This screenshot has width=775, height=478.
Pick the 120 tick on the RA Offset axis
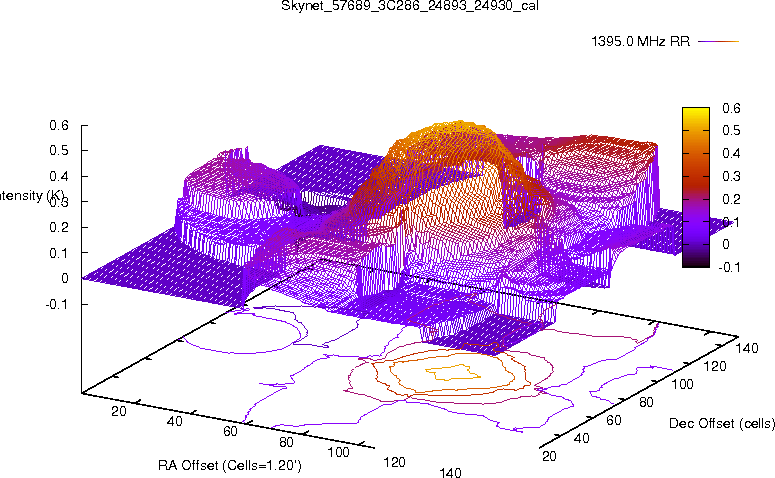coord(394,462)
